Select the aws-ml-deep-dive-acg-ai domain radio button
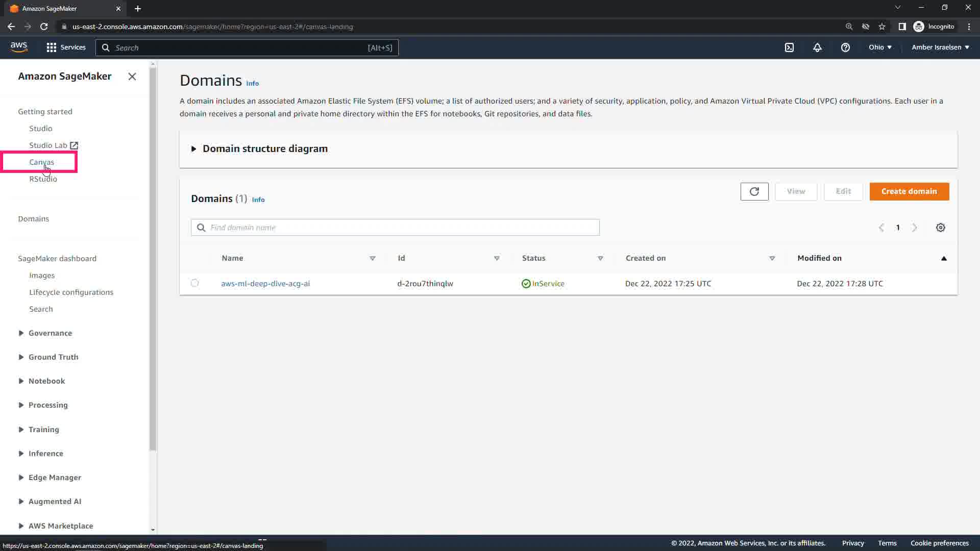The image size is (980, 551). 194,283
